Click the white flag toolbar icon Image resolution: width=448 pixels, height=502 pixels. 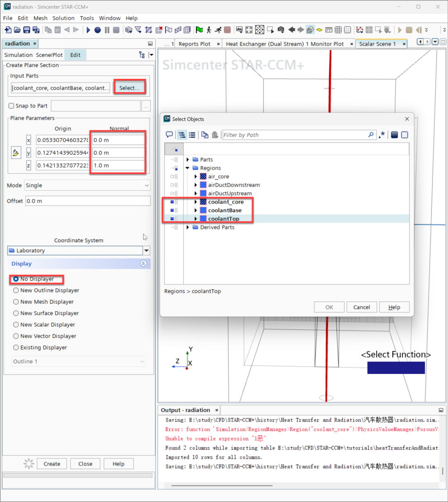(x=168, y=30)
